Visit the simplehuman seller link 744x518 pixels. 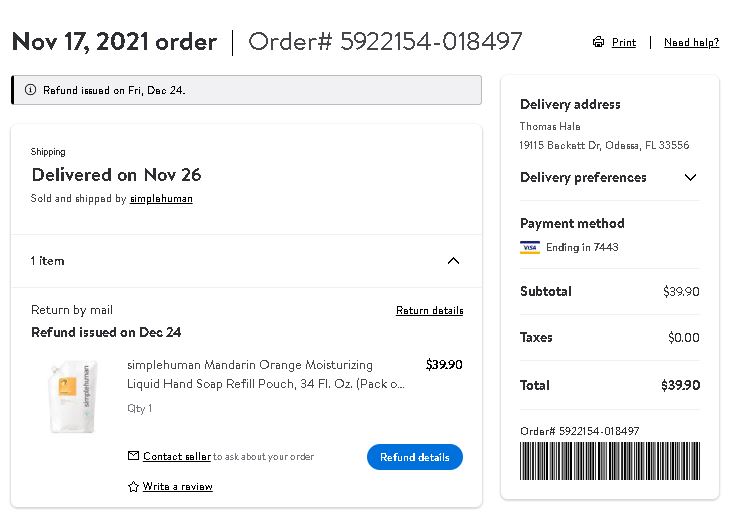click(161, 199)
